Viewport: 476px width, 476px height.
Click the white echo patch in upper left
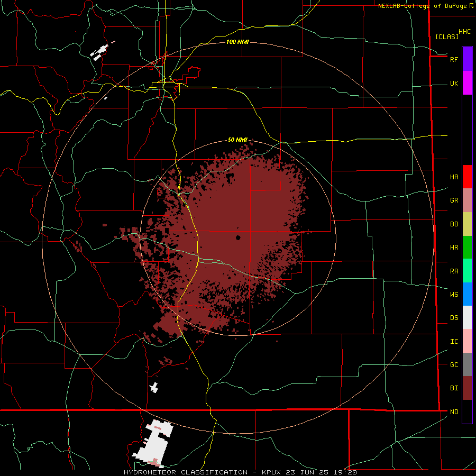99,52
